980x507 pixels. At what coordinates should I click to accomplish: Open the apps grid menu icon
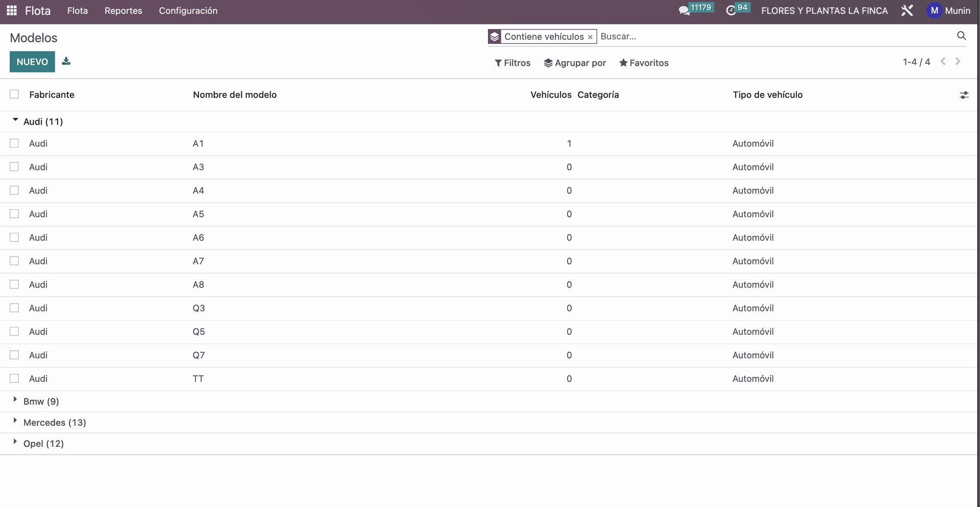pyautogui.click(x=12, y=10)
